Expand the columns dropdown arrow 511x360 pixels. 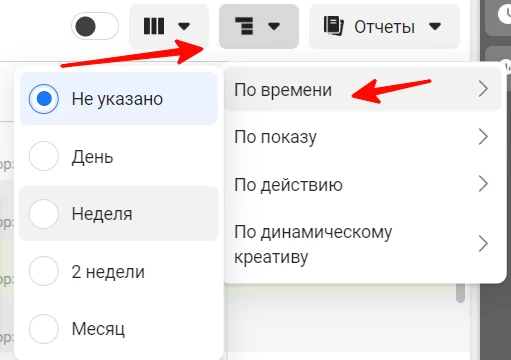coord(184,26)
